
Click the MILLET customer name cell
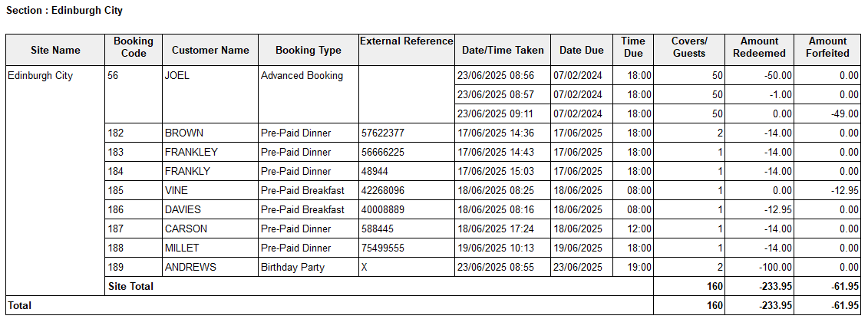click(x=182, y=248)
